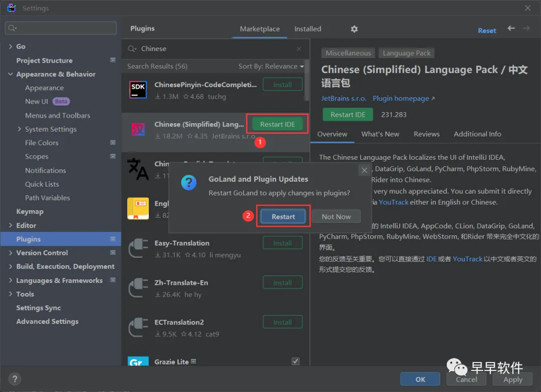Click the plugin list scrollbar

click(307, 80)
